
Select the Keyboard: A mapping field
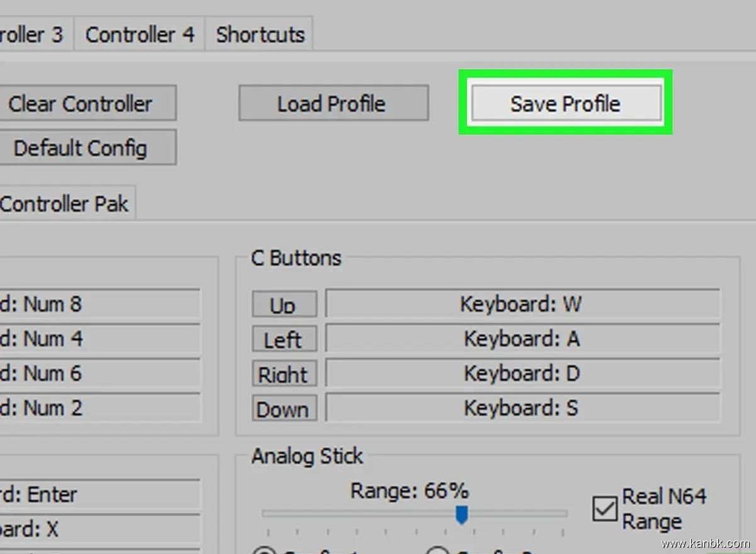(522, 339)
